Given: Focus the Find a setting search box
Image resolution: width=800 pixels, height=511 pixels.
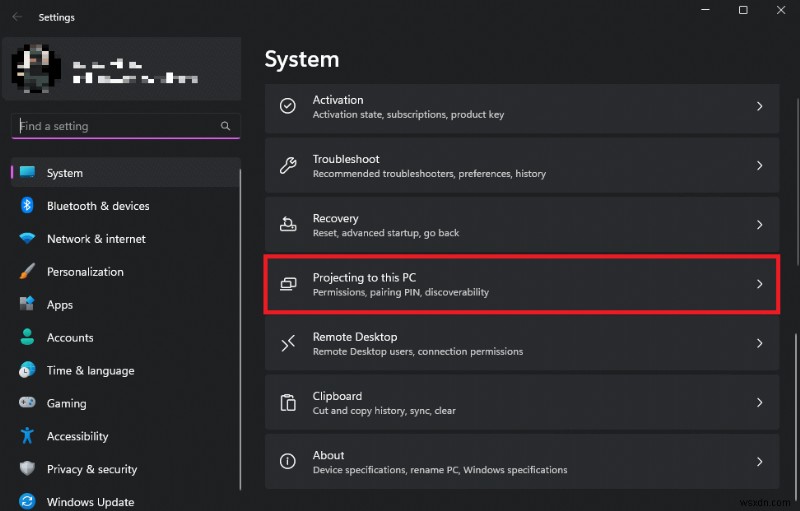Looking at the screenshot, I should [x=126, y=126].
